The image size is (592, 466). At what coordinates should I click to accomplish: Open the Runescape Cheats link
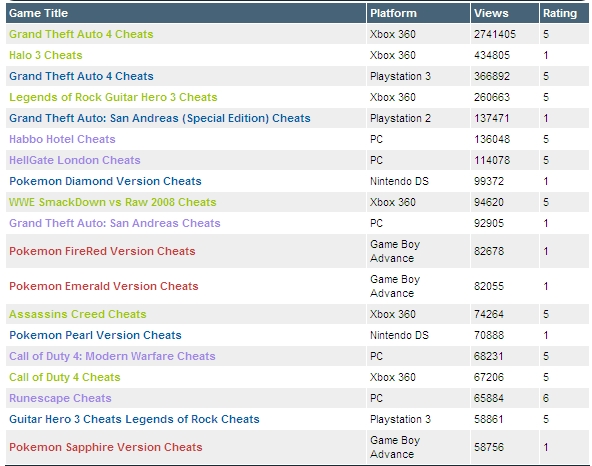[60, 398]
